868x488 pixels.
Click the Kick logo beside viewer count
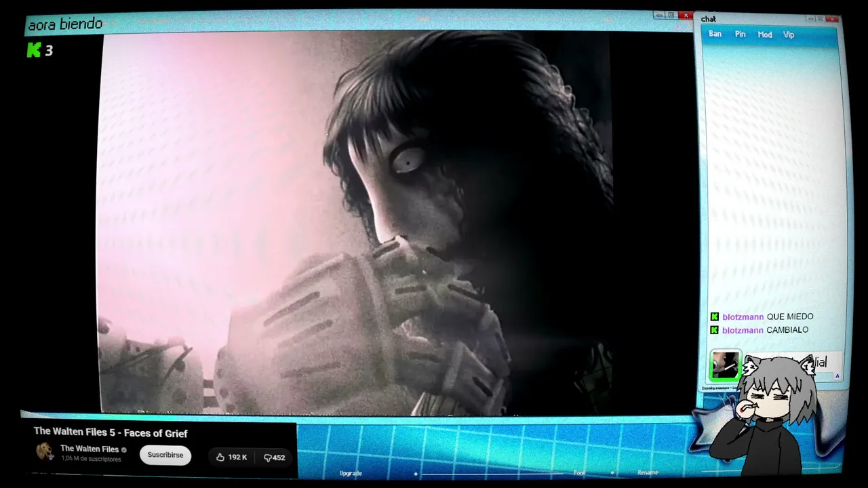[x=34, y=49]
